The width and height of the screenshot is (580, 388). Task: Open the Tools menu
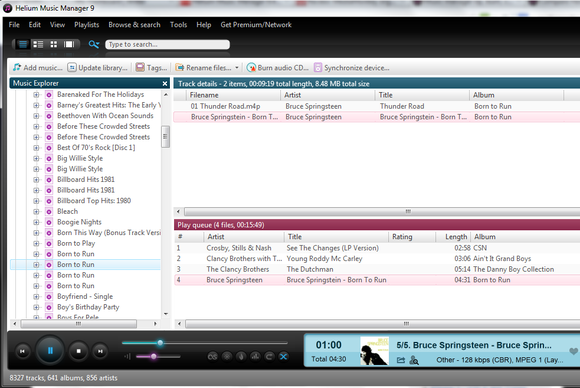(x=178, y=25)
